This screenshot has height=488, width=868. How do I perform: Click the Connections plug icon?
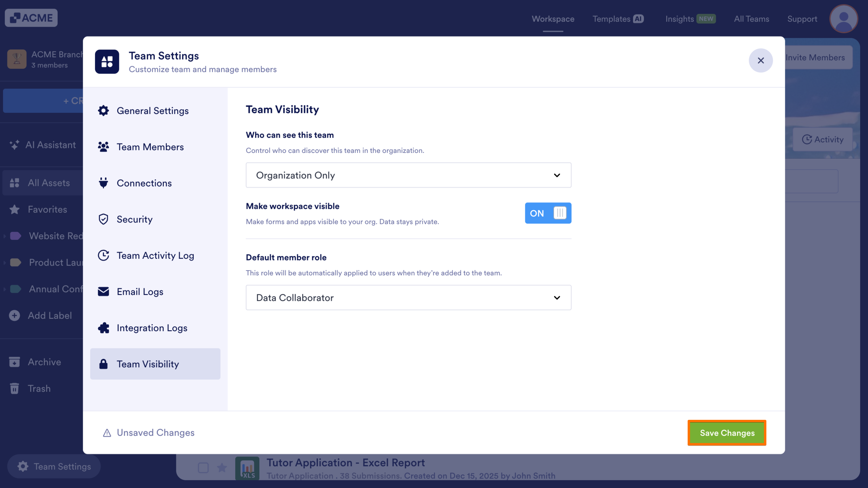[x=103, y=183]
